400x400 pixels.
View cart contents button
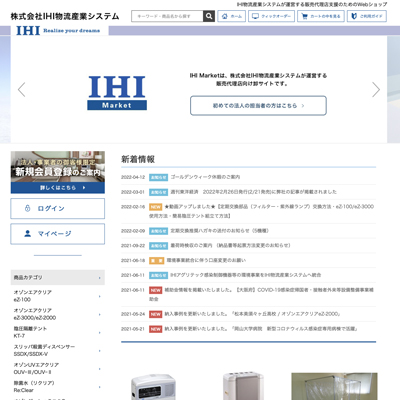(x=321, y=16)
